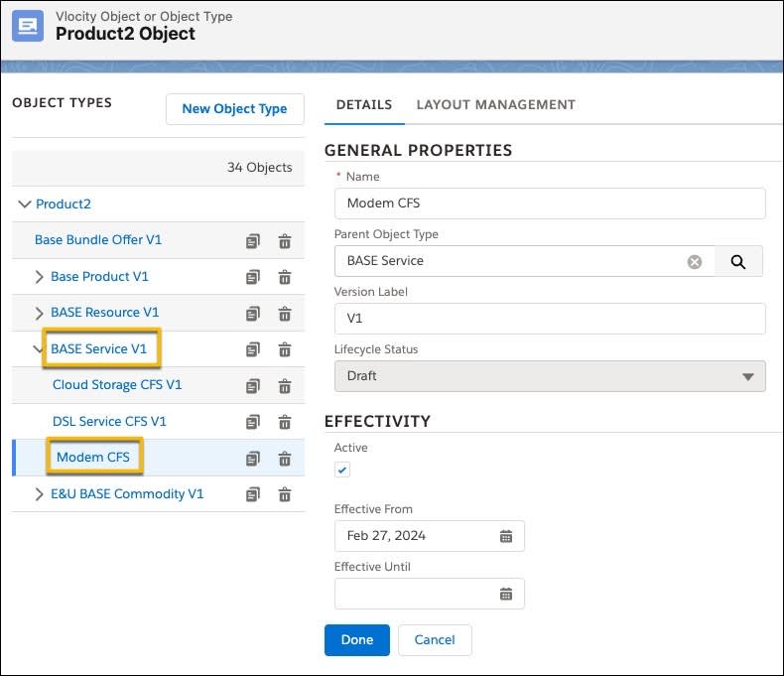Screen dimensions: 784x676
Task: Switch to the Details tab
Action: tap(364, 105)
